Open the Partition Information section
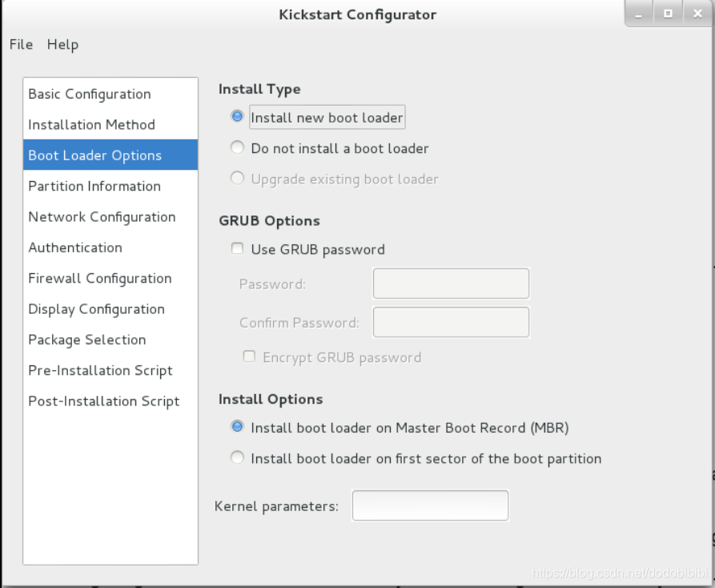Viewport: 715px width, 588px height. 110,186
